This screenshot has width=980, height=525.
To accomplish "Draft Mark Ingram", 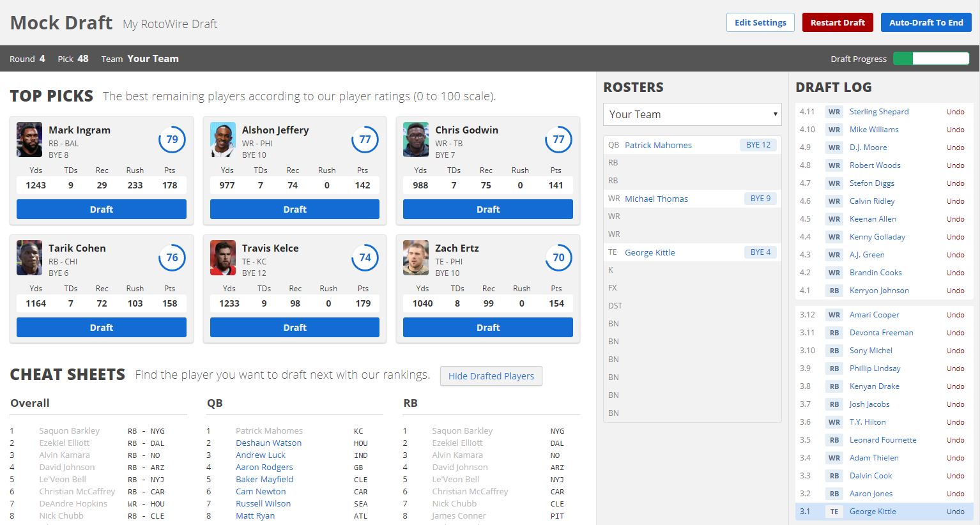I will coord(102,209).
